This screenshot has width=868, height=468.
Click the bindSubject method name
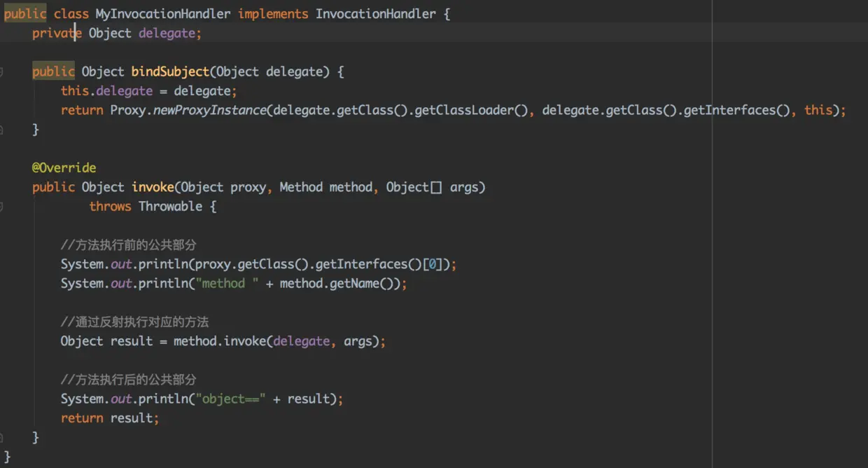click(x=170, y=71)
